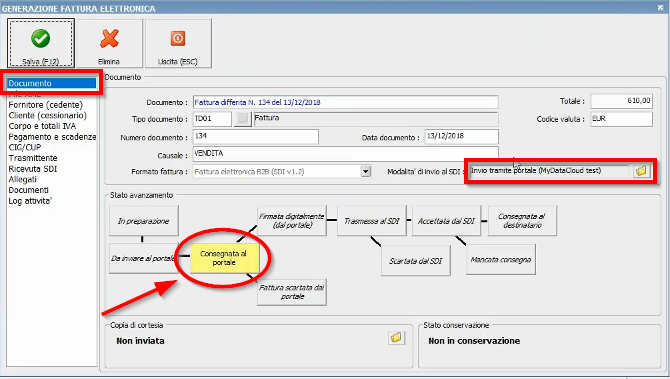Click the Da inviare al portale status box
Viewport: 670px width, 379px height.
coord(144,259)
